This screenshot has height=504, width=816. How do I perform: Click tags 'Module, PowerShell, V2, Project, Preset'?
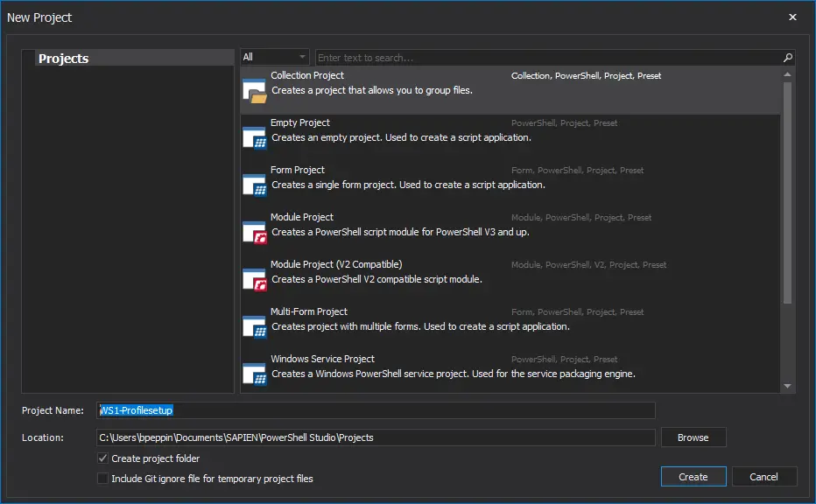pyautogui.click(x=588, y=265)
